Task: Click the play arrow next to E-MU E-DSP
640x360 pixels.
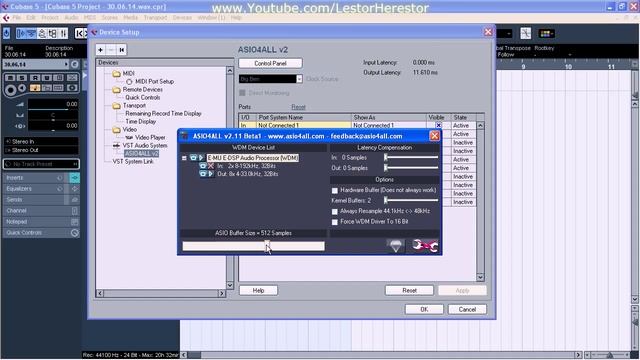Action: tap(202, 158)
